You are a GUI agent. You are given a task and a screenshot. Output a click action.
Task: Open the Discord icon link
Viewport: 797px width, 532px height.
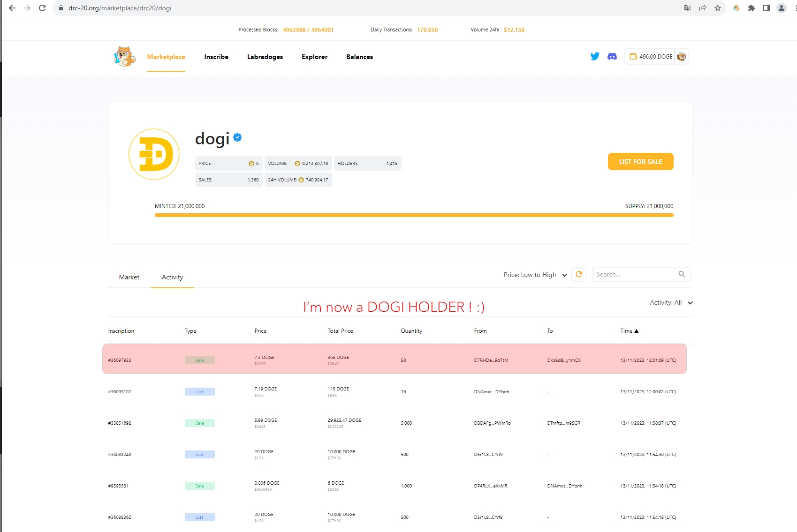pyautogui.click(x=612, y=56)
